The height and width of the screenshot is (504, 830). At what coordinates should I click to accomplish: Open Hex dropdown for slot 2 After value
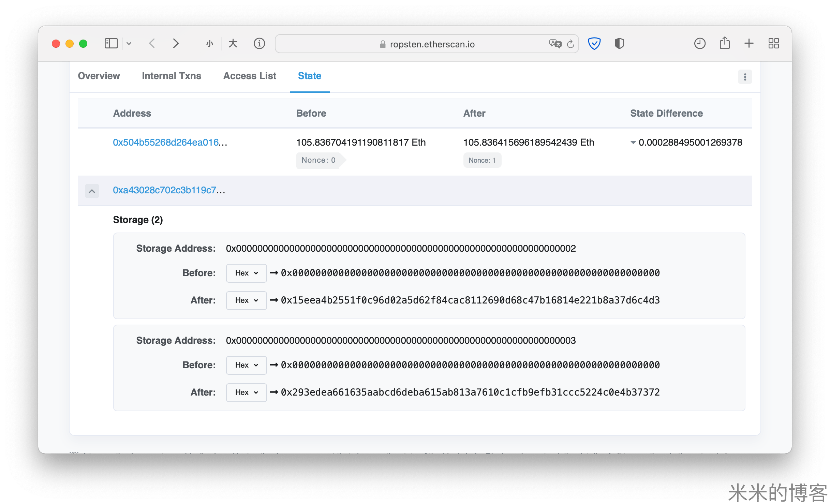246,300
